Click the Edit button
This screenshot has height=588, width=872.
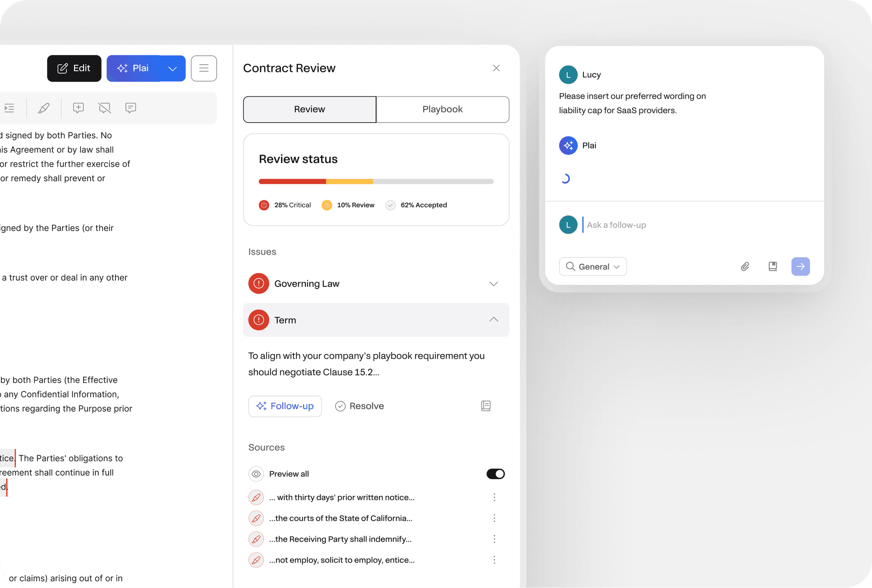click(x=74, y=68)
